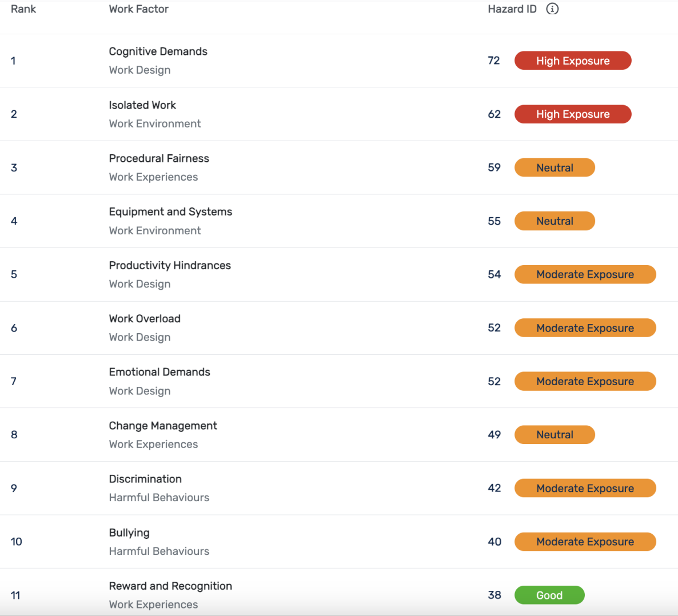This screenshot has width=678, height=616.
Task: Open Productivity Hindrances details
Action: coord(170,265)
